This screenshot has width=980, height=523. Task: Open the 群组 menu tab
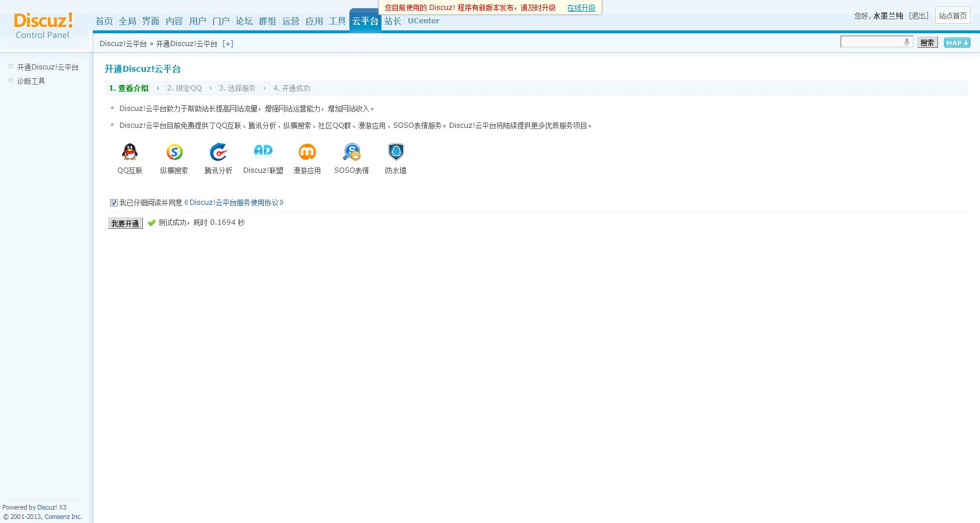[x=268, y=21]
